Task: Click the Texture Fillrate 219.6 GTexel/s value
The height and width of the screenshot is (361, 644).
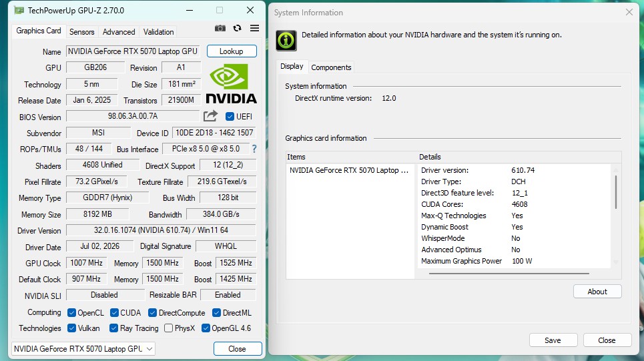Action: pyautogui.click(x=222, y=181)
